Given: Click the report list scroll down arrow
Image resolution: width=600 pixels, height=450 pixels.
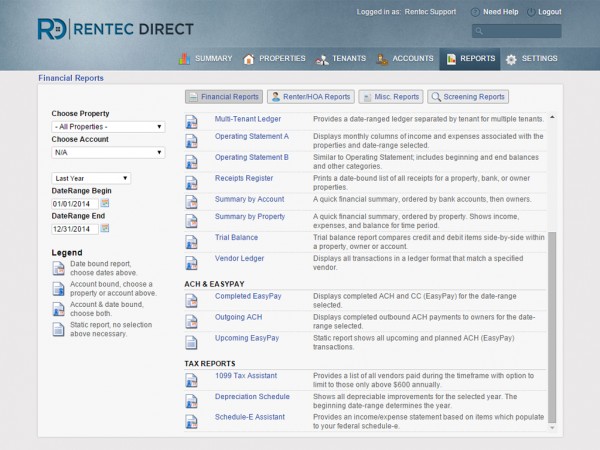Looking at the screenshot, I should [552, 427].
